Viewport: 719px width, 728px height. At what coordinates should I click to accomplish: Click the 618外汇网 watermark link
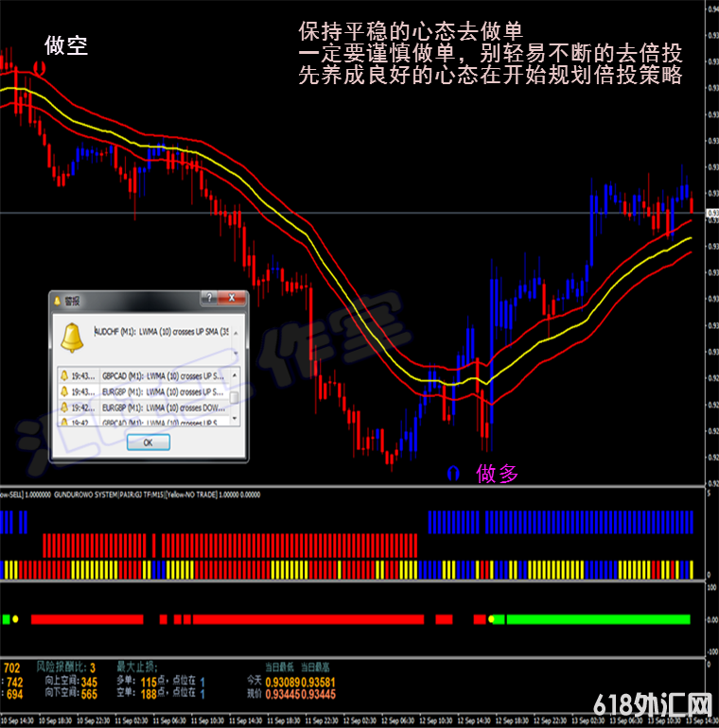click(x=652, y=704)
